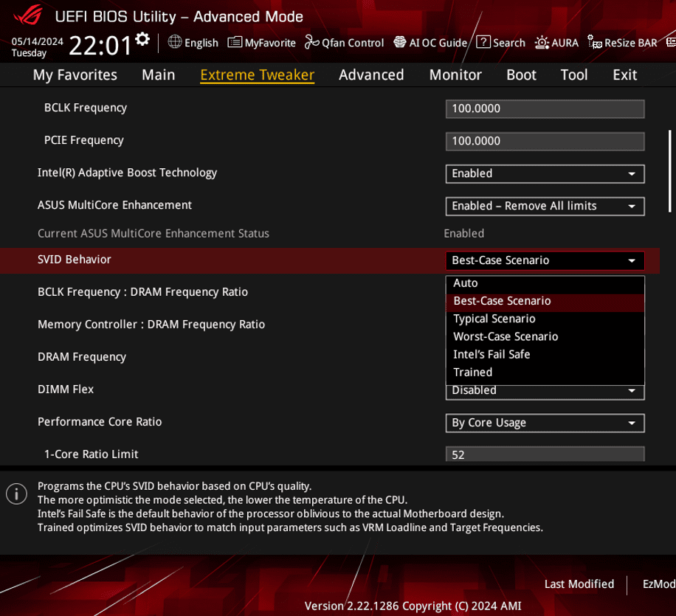Select the DIMM Flex label
676x616 pixels.
pyautogui.click(x=66, y=390)
